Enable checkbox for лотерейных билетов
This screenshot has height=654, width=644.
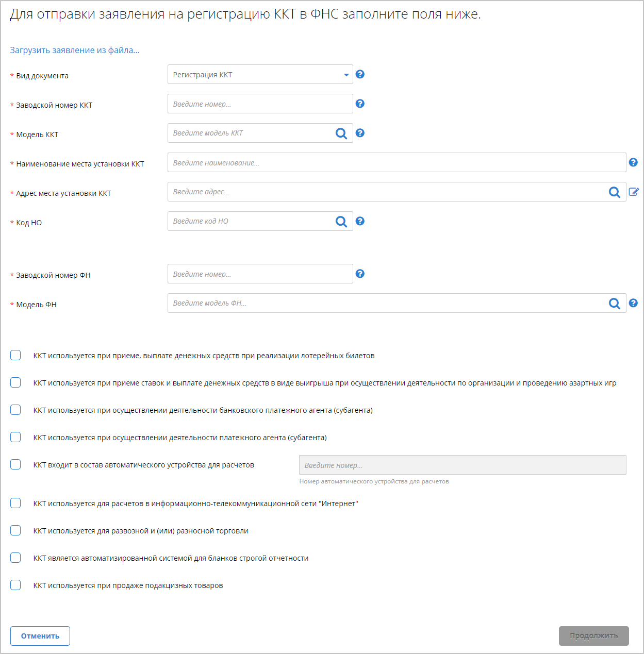(x=15, y=355)
